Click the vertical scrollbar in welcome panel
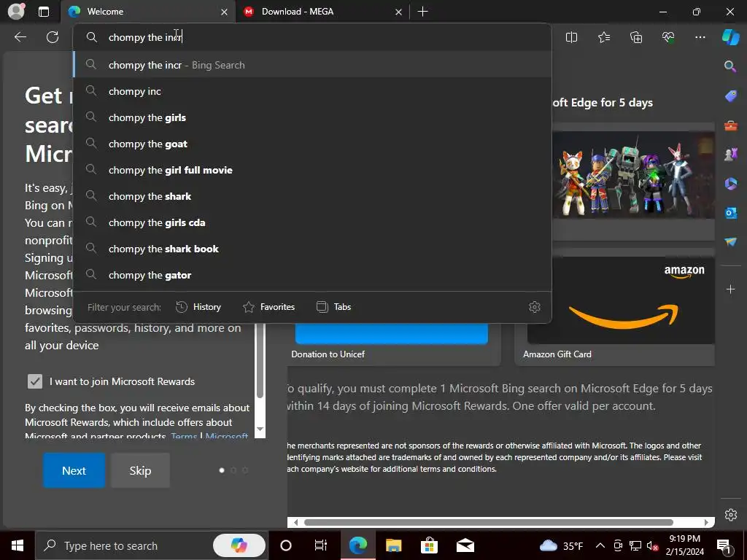 [x=260, y=360]
